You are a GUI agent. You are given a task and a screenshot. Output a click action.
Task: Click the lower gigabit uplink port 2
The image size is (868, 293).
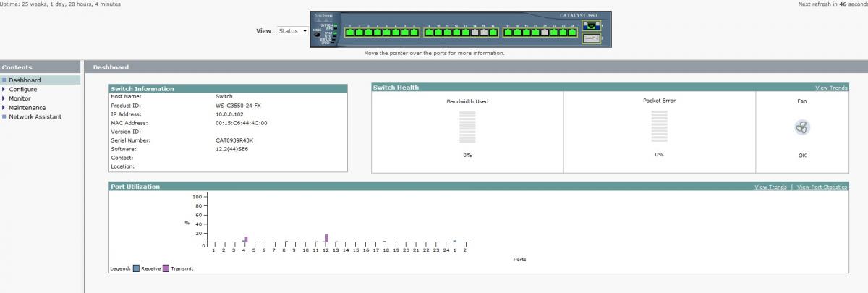pos(590,40)
